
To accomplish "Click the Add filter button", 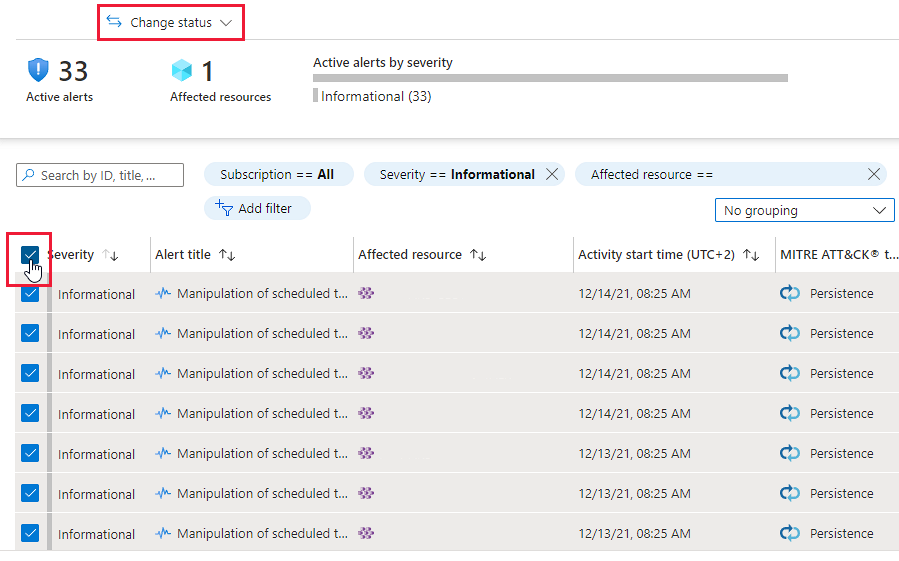I will tap(257, 208).
